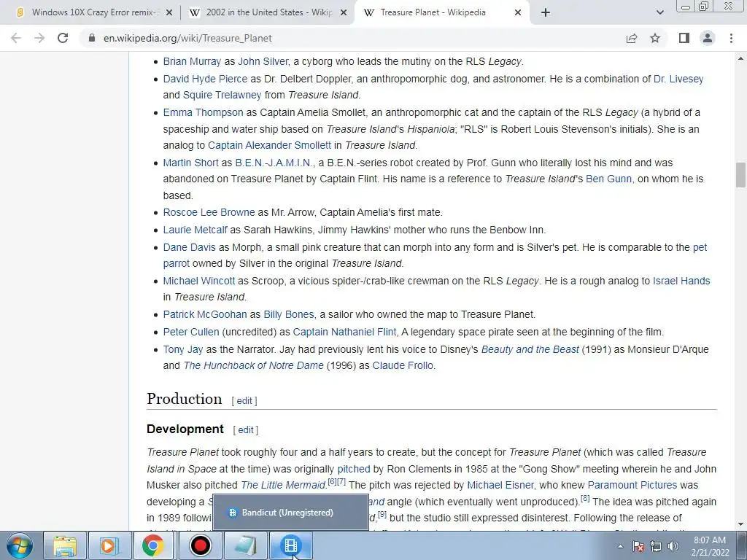The height and width of the screenshot is (560, 747).
Task: Click the padlock site info icon
Action: 92,38
